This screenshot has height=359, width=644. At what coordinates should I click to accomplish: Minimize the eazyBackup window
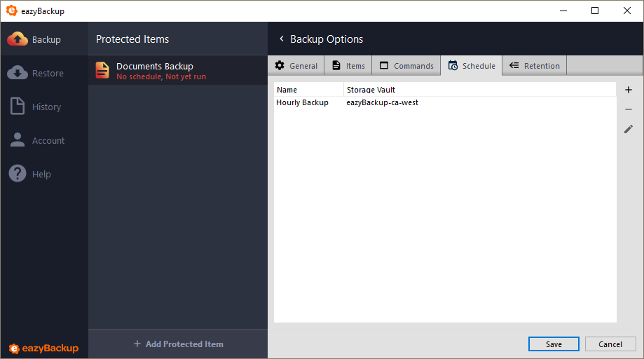563,11
